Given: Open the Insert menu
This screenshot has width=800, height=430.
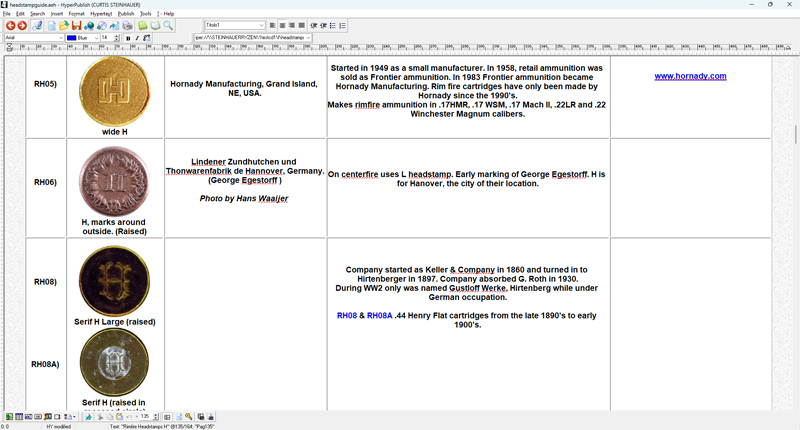Looking at the screenshot, I should 57,14.
